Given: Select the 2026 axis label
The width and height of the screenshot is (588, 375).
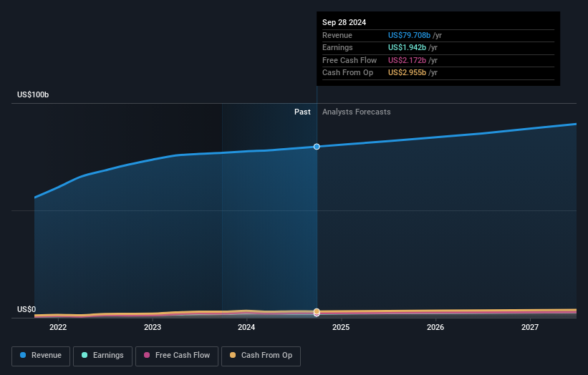Looking at the screenshot, I should tap(435, 328).
